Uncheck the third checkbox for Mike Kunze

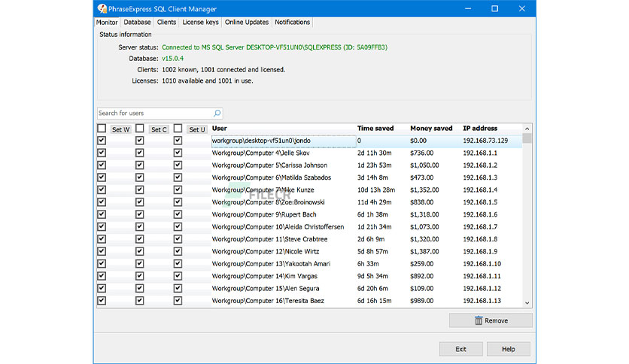click(178, 190)
